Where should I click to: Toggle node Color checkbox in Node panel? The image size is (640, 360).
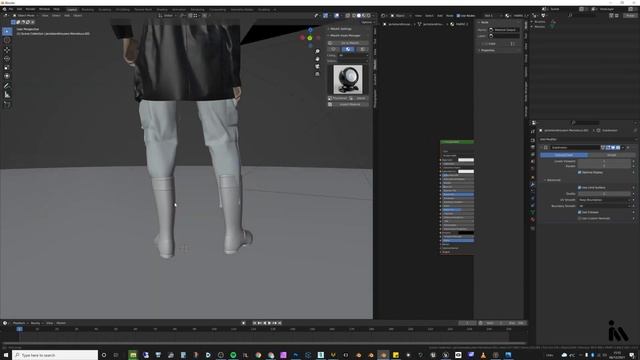tap(487, 44)
